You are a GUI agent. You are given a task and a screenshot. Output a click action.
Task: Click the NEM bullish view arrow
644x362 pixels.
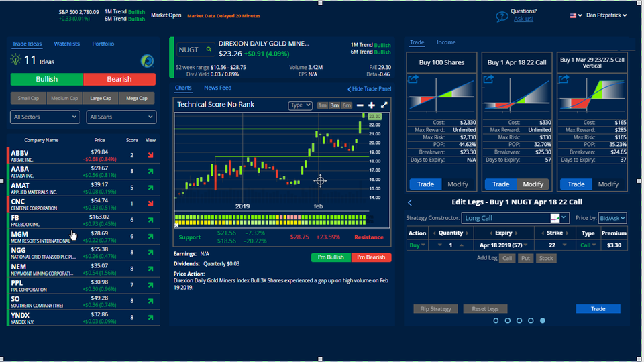point(151,269)
